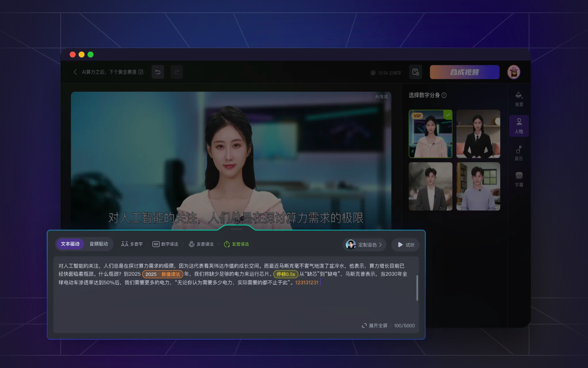This screenshot has height=368, width=588.
Task: Click the 选择数字分身 heading
Action: click(x=424, y=95)
